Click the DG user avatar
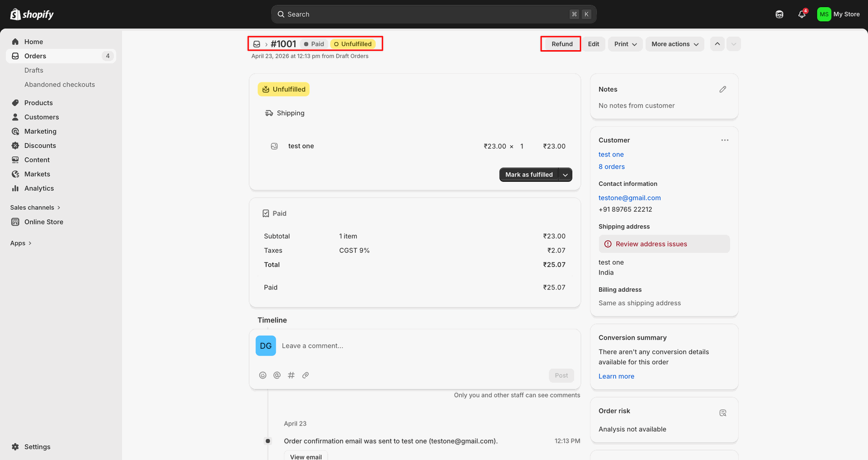 266,346
